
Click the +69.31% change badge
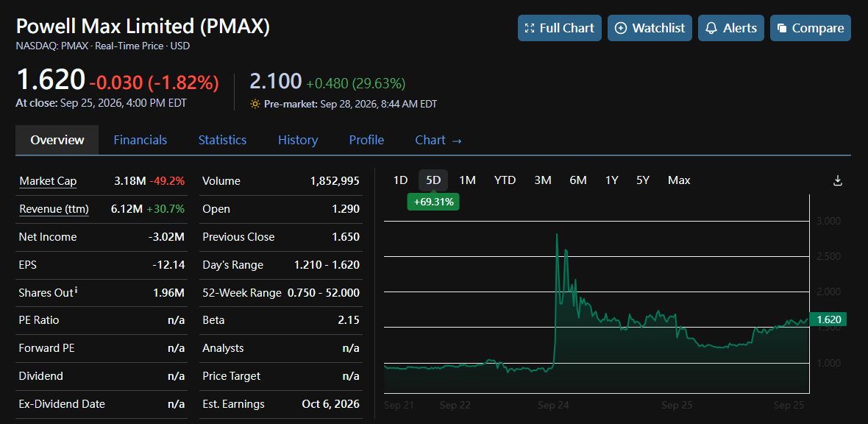click(x=433, y=202)
